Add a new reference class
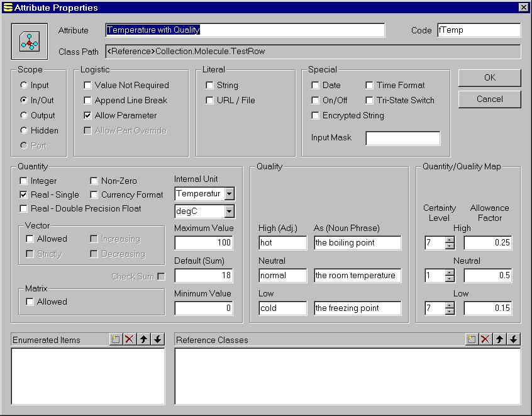This screenshot has height=416, width=532. (x=472, y=339)
